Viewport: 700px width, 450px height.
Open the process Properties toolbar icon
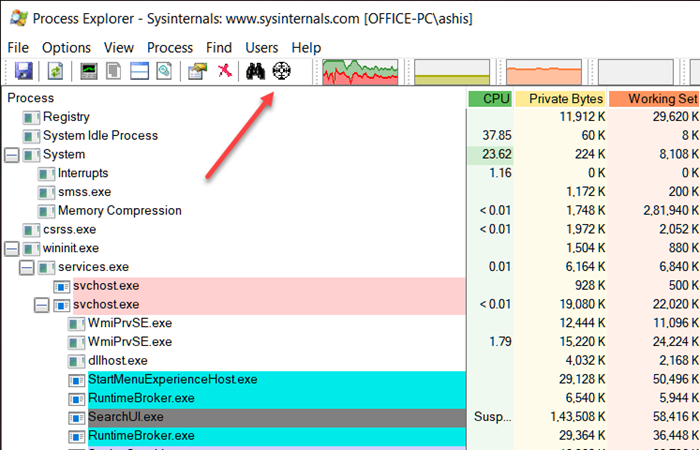pos(198,71)
